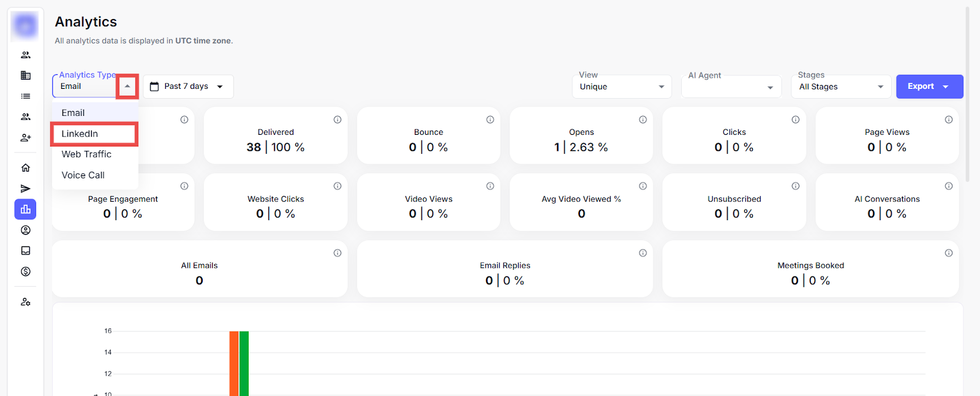Collapse the Analytics Type dropdown arrow

pos(127,86)
